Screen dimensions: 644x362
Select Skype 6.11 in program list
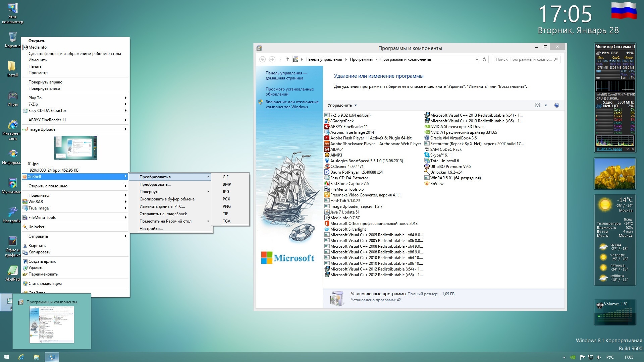pos(441,155)
